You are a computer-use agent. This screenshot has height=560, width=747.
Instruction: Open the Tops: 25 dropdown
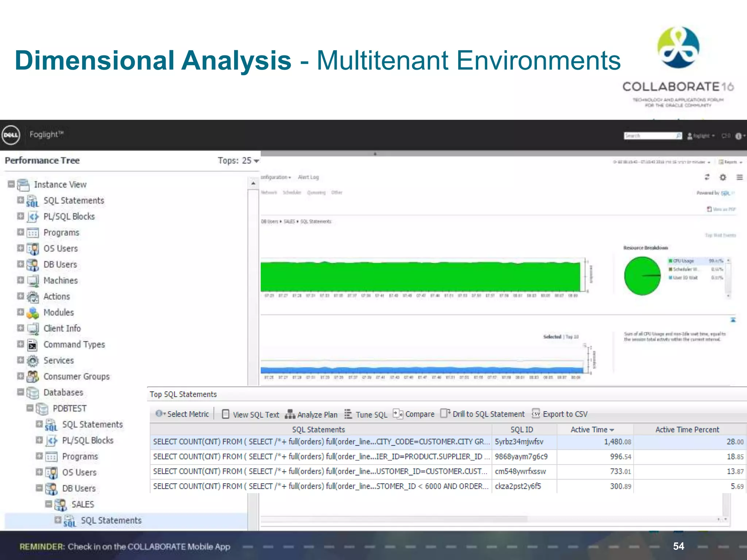click(x=238, y=161)
